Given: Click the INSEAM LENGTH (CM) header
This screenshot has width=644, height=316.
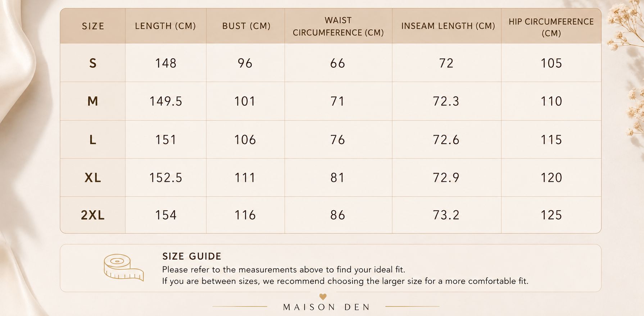Looking at the screenshot, I should pyautogui.click(x=448, y=26).
